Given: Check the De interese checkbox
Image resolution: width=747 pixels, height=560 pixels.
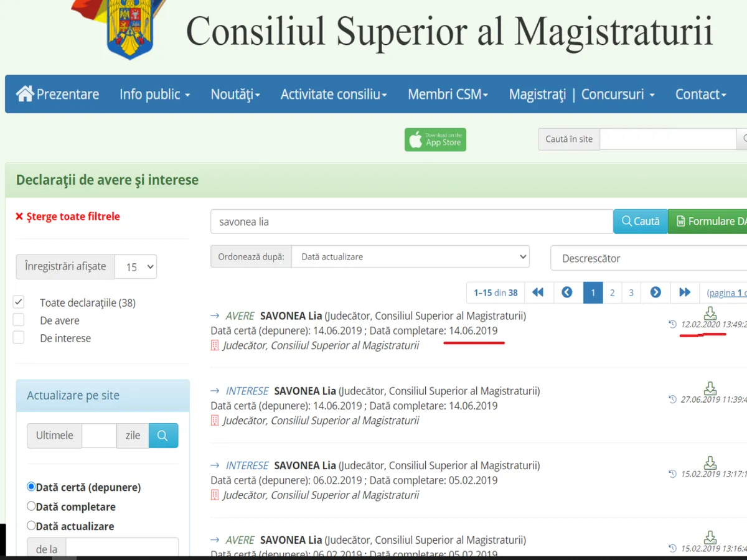Looking at the screenshot, I should [x=19, y=338].
